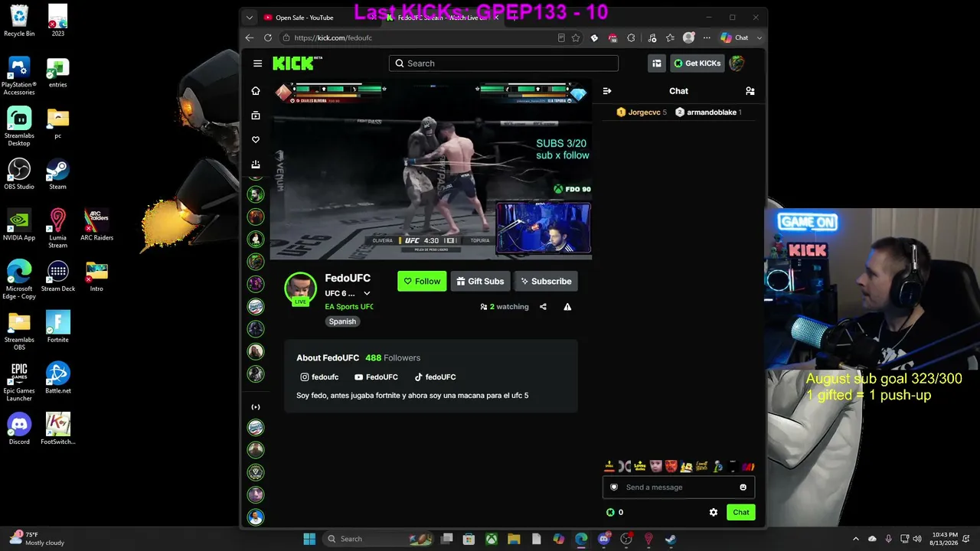Open Edge settings and more menu
This screenshot has height=551, width=980.
(x=707, y=37)
